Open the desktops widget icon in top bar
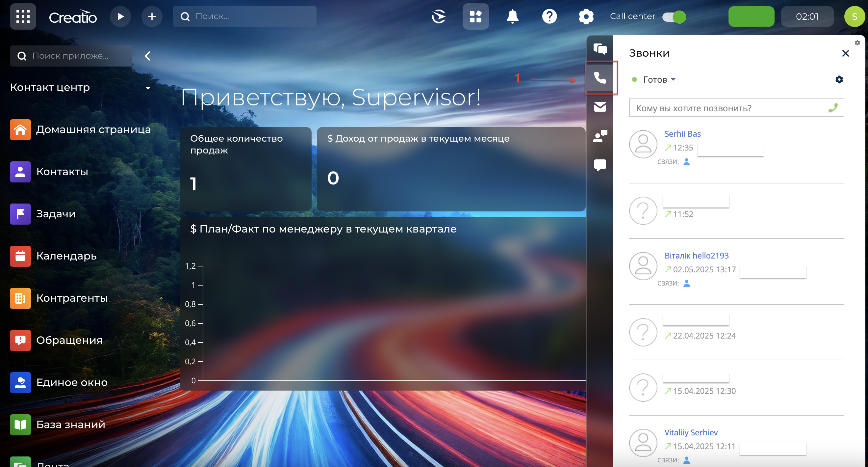Screen dimensions: 868x467 click(x=475, y=16)
